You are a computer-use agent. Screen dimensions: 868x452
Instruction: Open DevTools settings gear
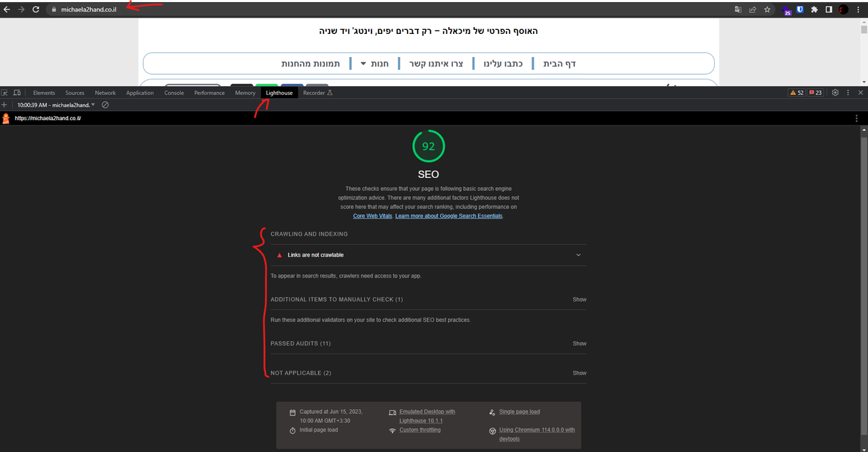pos(835,93)
